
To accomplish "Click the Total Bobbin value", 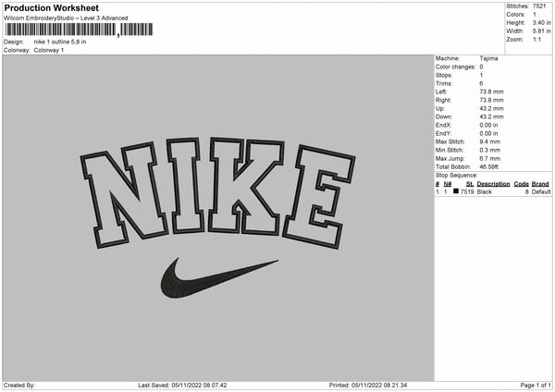I will (488, 166).
